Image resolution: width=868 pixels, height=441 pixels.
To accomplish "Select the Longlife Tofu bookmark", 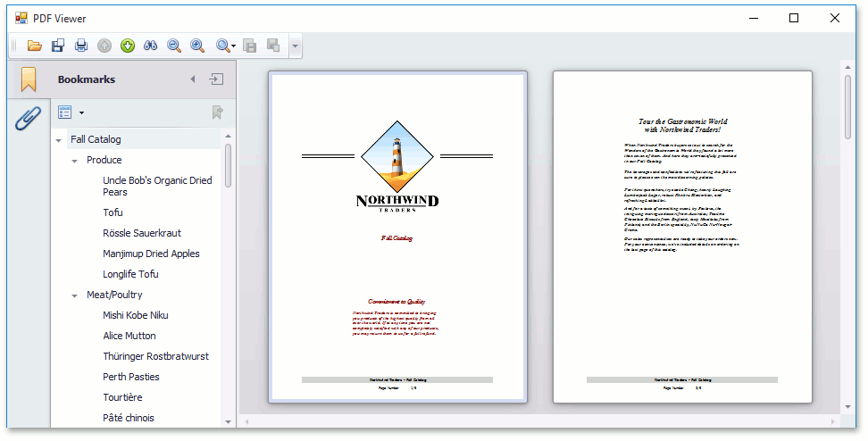I will (x=130, y=274).
